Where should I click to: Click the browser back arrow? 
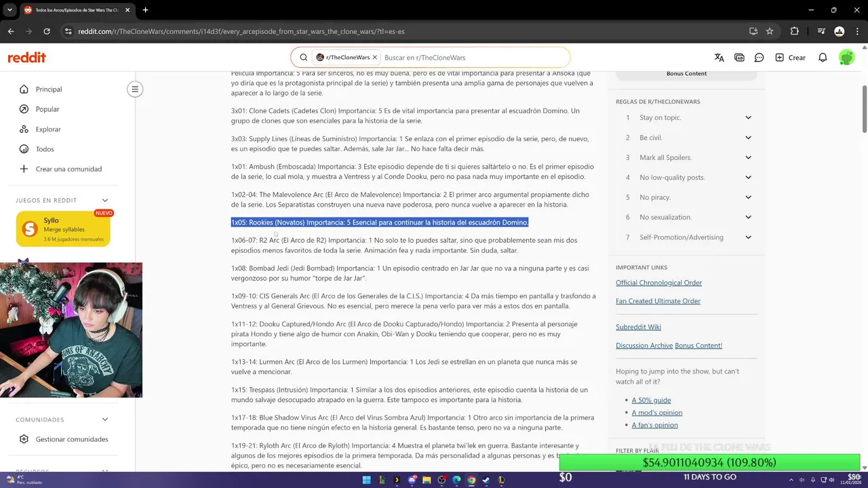(x=11, y=31)
